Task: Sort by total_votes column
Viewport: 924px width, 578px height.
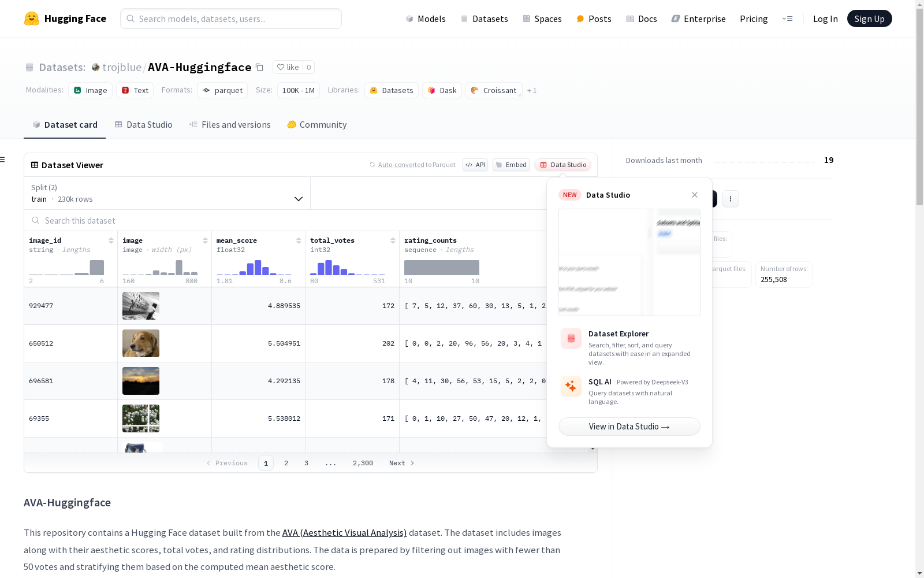Action: coord(393,240)
